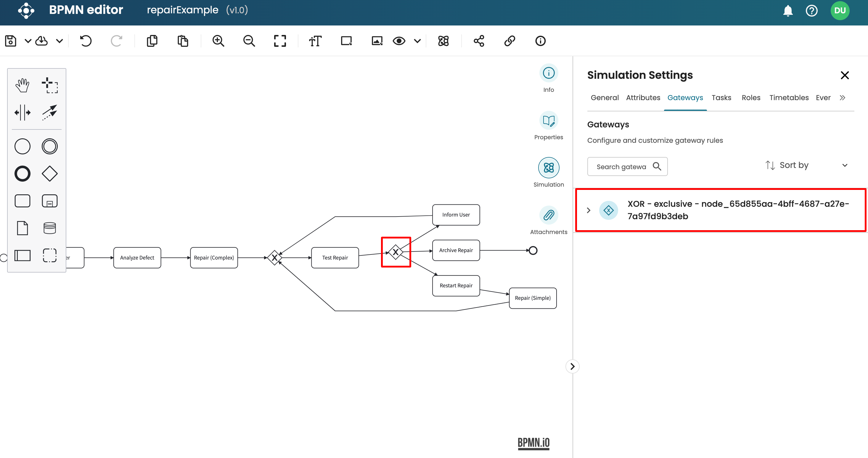Select the Test Repair task node
Screen dimensions: 868x458
335,258
